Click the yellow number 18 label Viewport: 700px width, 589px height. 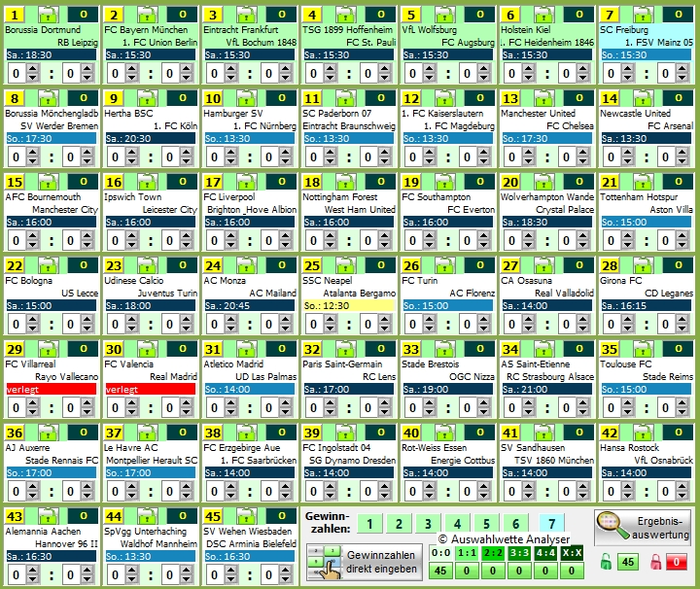coord(312,182)
